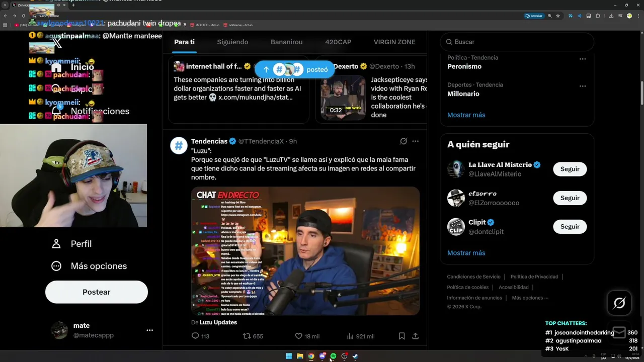Open Discord from the taskbar
This screenshot has width=644, height=362.
[x=322, y=356]
